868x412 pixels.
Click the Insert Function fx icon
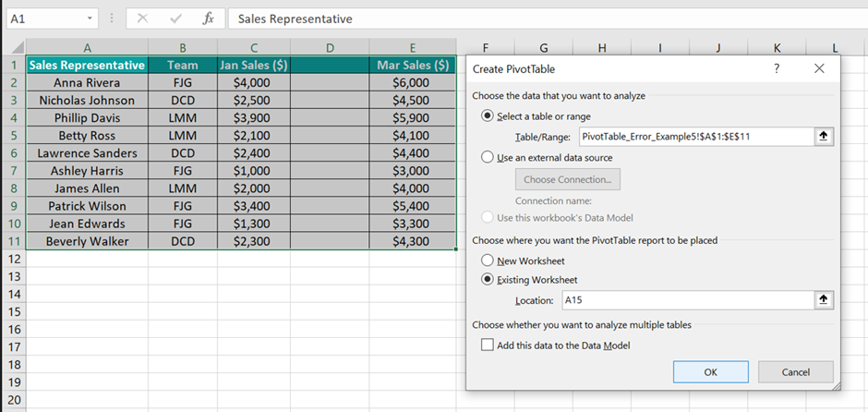point(208,18)
